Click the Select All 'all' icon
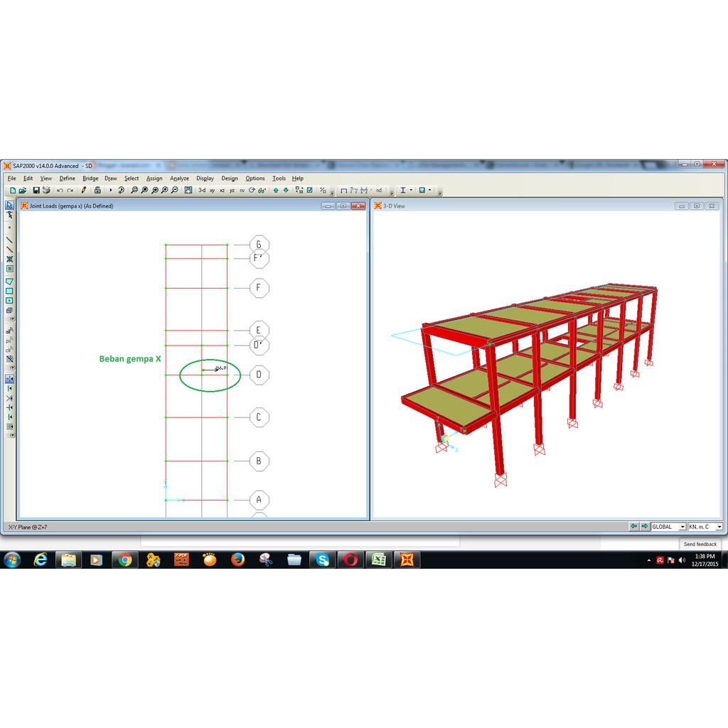The height and width of the screenshot is (728, 728). click(9, 331)
